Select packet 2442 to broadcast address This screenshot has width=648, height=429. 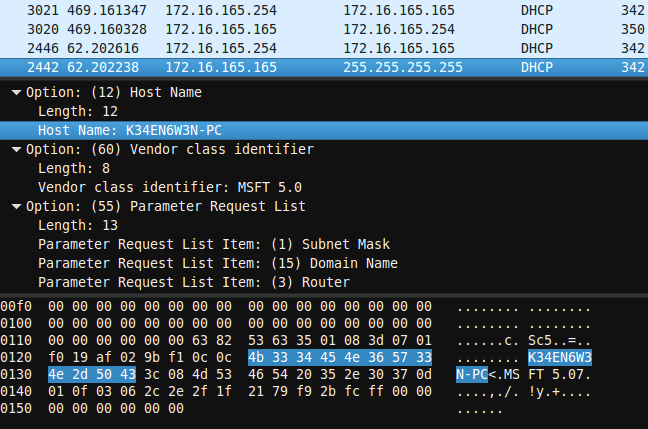point(324,67)
